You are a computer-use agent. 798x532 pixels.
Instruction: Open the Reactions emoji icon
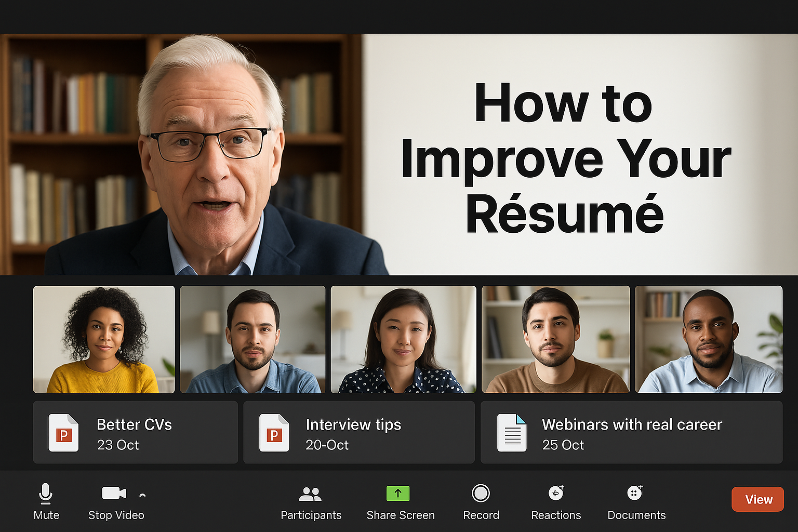click(556, 492)
